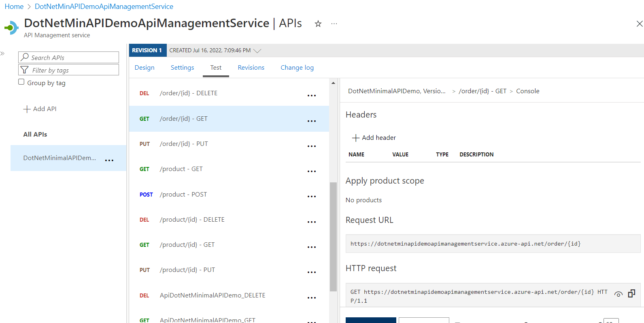Open options for /product/{id} - PUT operation
The width and height of the screenshot is (644, 323).
312,272
